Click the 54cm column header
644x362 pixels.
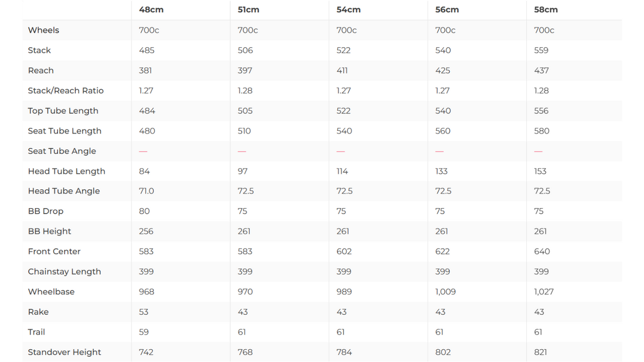click(x=348, y=10)
